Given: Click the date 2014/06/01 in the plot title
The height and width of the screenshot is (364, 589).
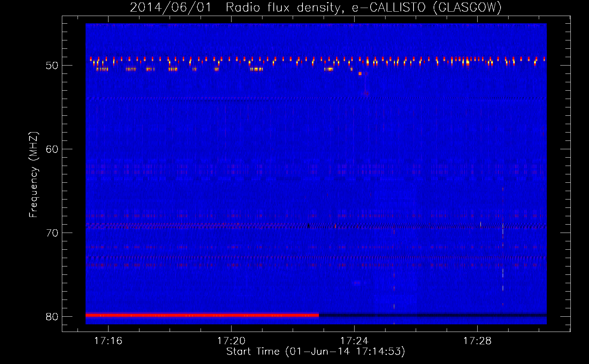Looking at the screenshot, I should click(x=170, y=8).
